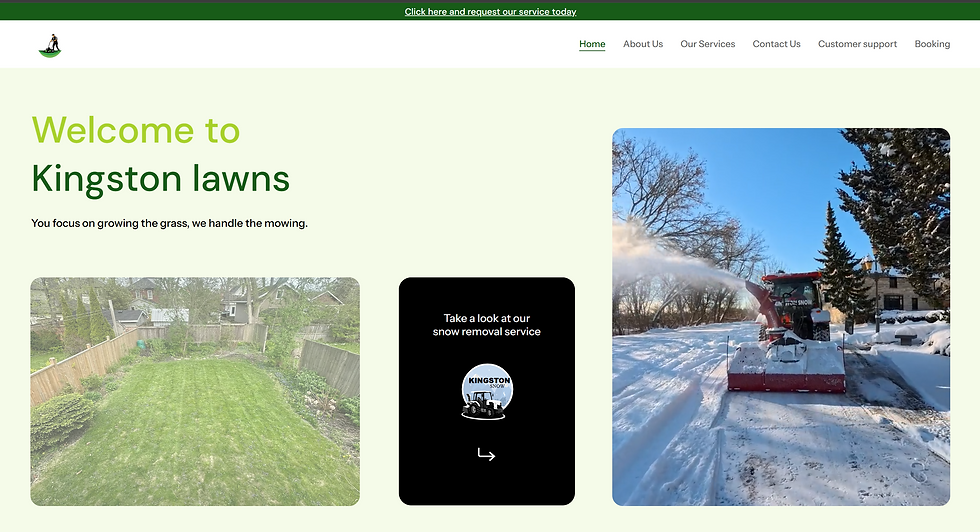Follow the arrow icon in the black card
This screenshot has height=532, width=980.
486,454
